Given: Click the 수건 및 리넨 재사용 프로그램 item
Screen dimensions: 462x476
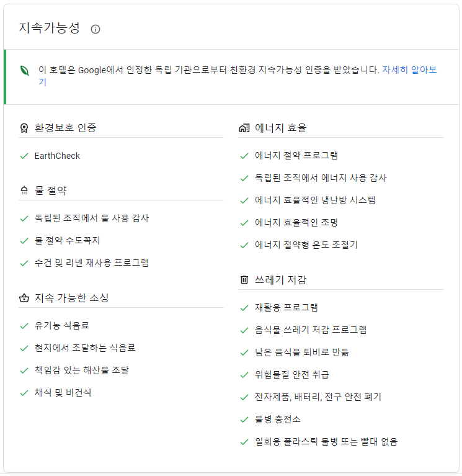Looking at the screenshot, I should point(91,263).
